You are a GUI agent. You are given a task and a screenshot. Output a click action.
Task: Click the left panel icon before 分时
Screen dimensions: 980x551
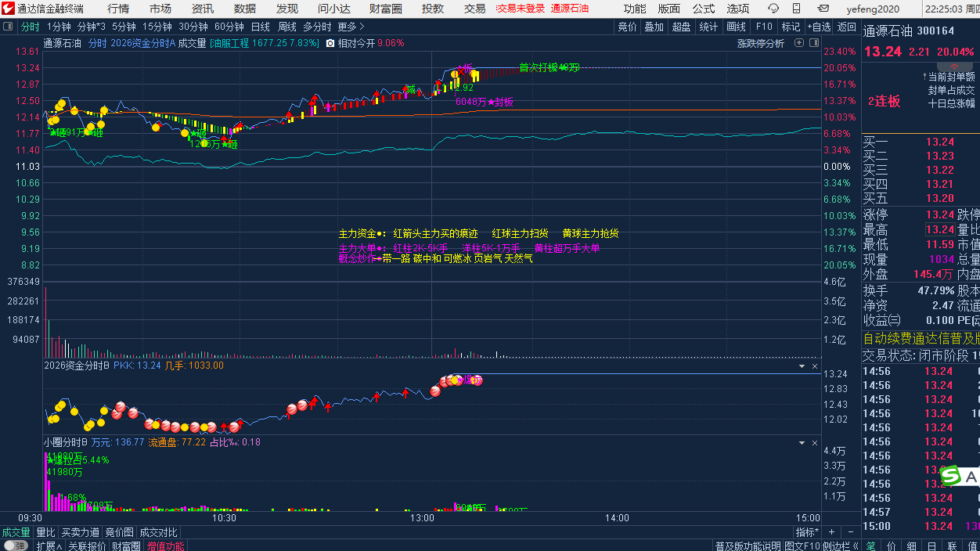pos(9,27)
